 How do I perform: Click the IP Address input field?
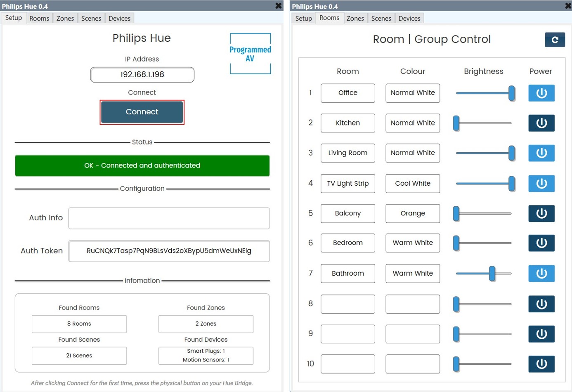[142, 75]
